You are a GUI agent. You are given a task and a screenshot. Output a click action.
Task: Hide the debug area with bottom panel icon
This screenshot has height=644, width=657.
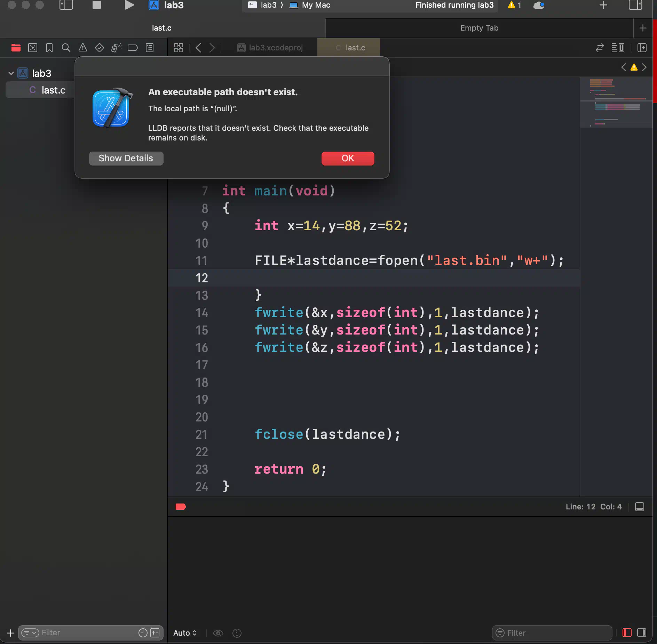point(640,507)
